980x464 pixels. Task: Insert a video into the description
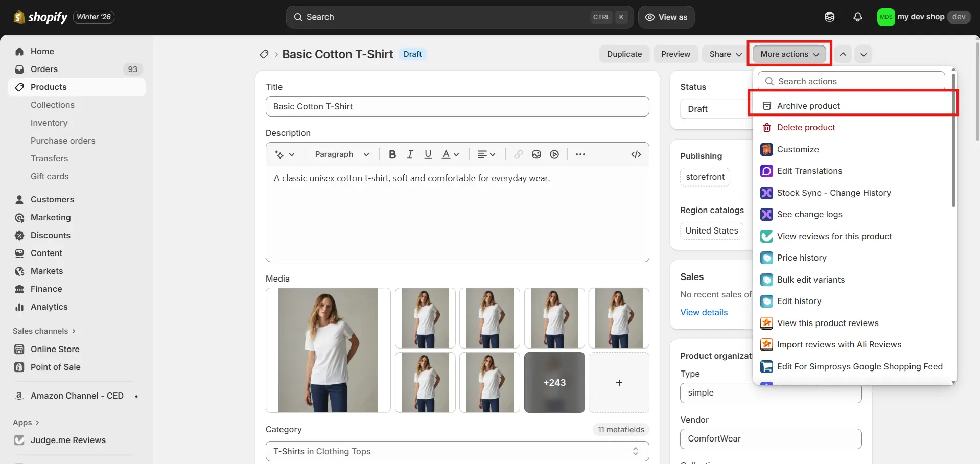(x=554, y=154)
